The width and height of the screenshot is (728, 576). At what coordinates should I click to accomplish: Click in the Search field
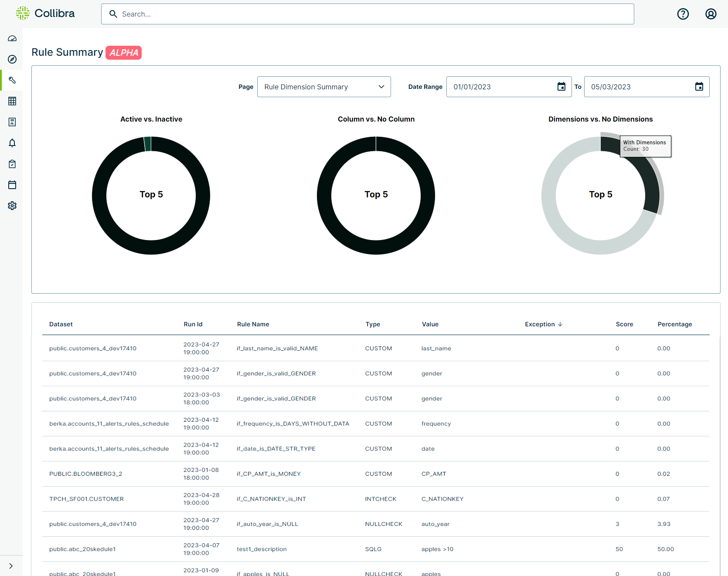coord(367,14)
